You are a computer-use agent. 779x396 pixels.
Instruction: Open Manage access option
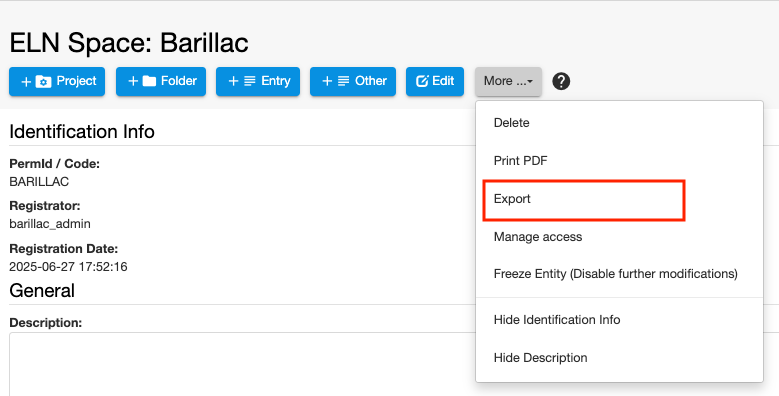[619, 237]
